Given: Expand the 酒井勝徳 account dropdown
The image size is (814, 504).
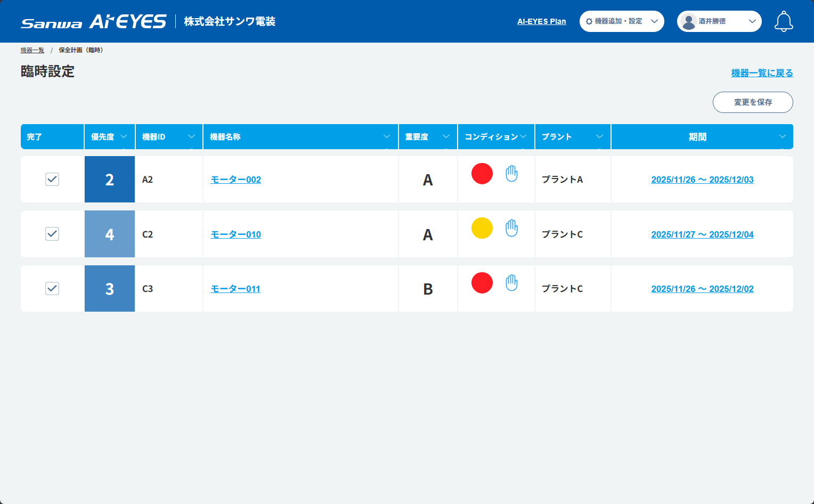Looking at the screenshot, I should pyautogui.click(x=752, y=21).
